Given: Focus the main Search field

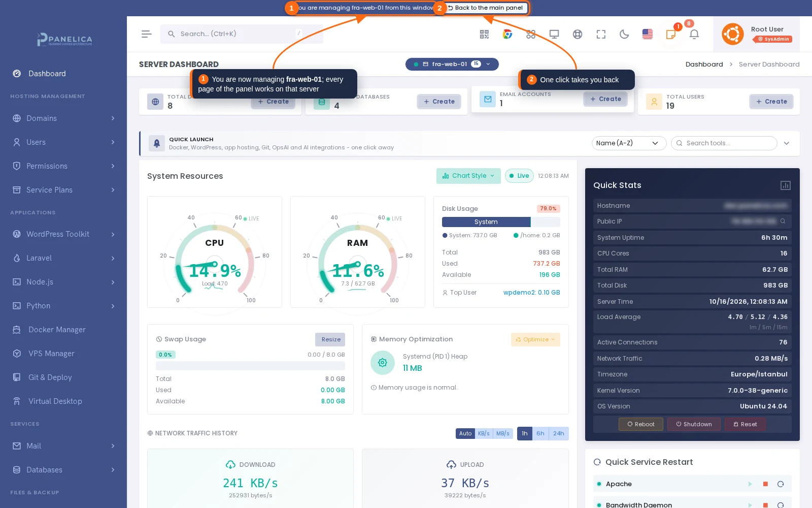Looking at the screenshot, I should pos(242,34).
